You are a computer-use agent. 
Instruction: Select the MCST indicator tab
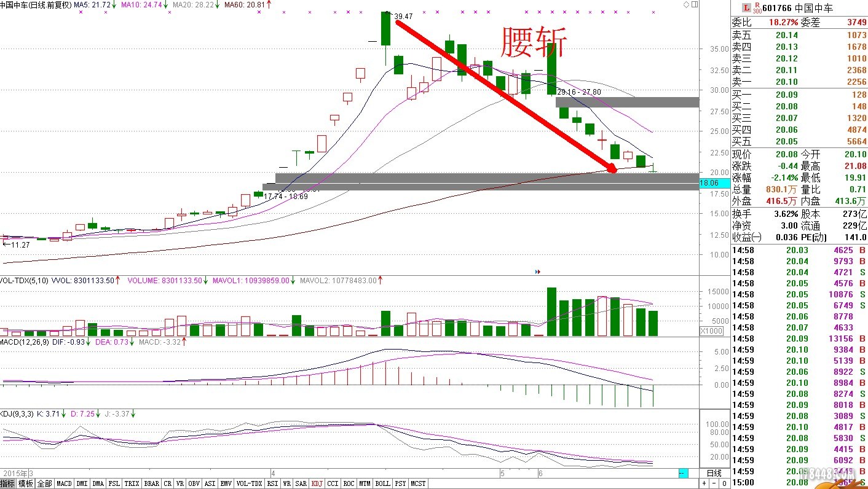click(418, 483)
